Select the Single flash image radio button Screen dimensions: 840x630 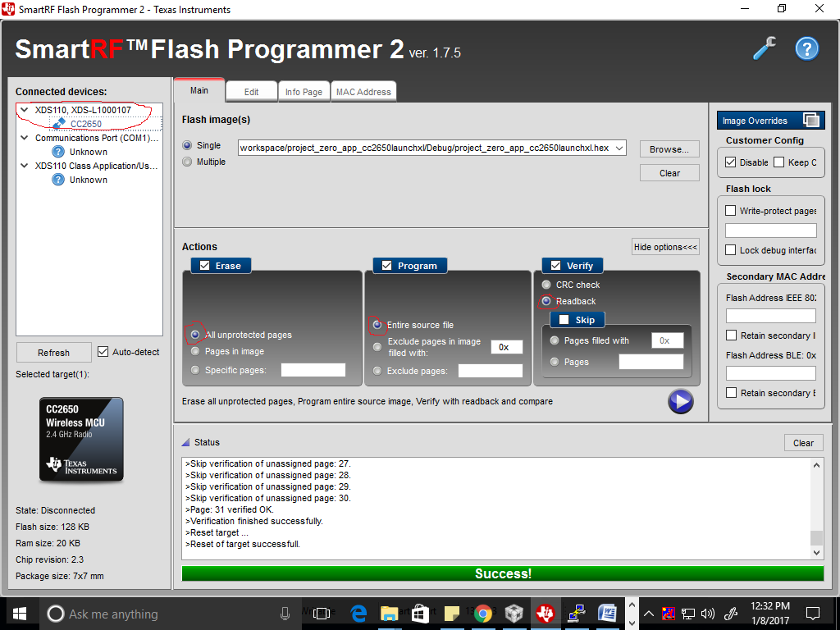[x=187, y=145]
